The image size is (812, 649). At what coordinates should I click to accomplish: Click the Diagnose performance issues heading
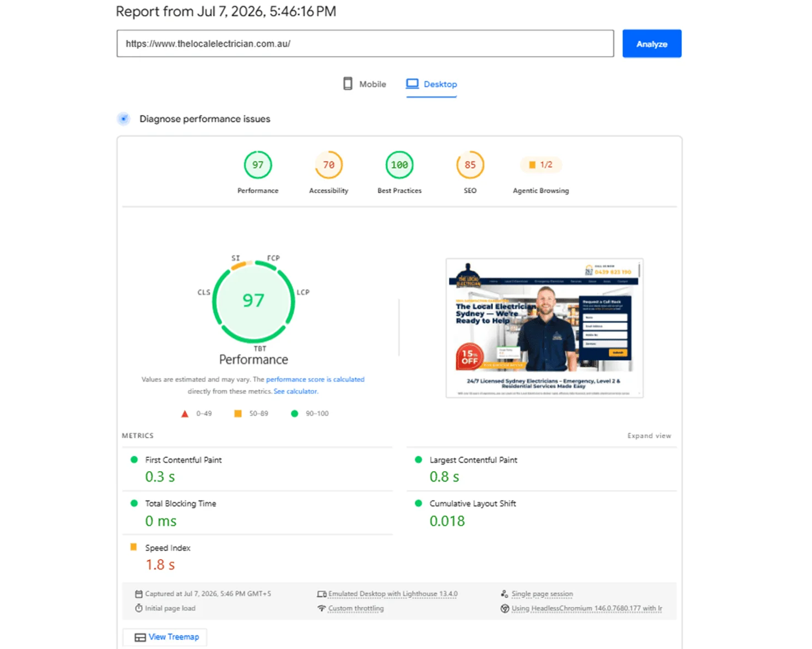(x=205, y=119)
